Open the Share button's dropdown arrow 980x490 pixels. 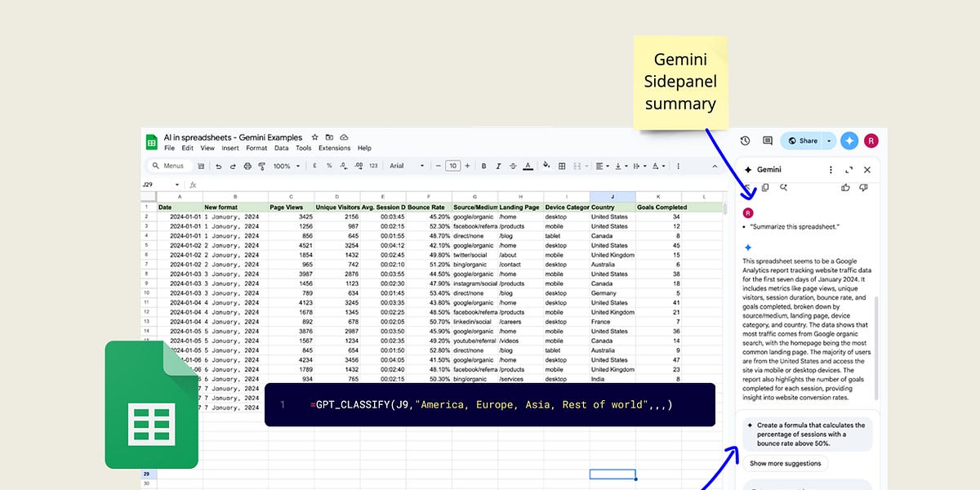coord(829,140)
